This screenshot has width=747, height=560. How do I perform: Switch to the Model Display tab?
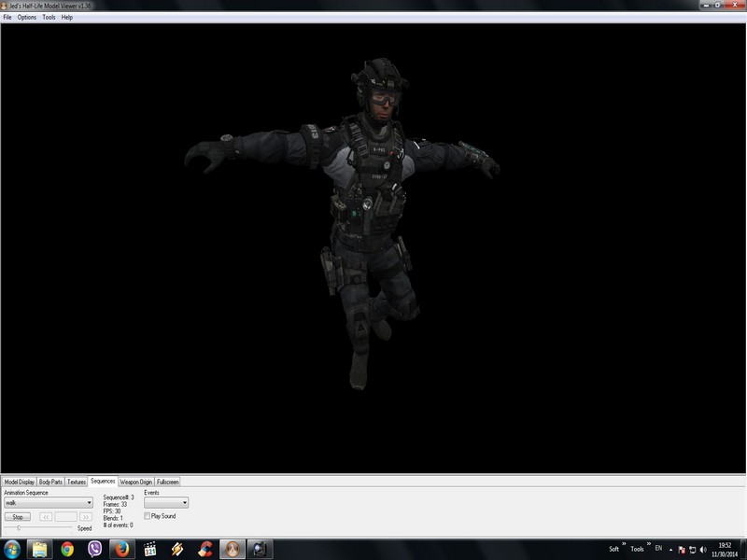(19, 482)
